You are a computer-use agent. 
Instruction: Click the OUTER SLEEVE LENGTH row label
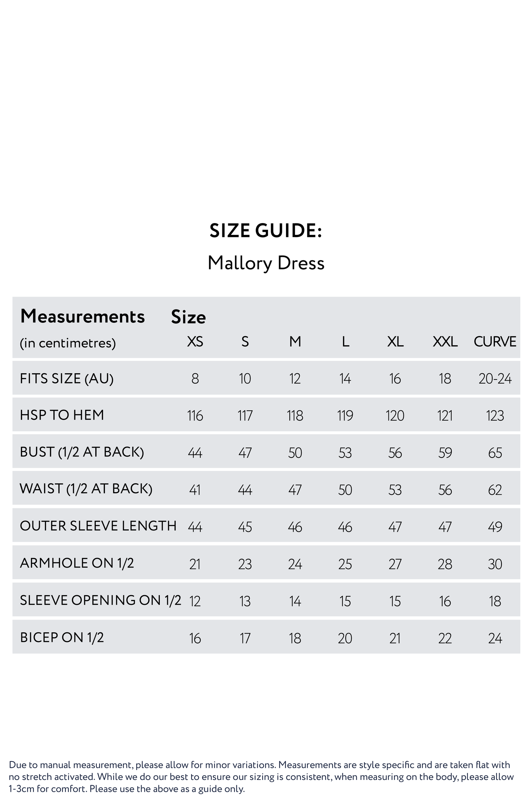tap(98, 526)
